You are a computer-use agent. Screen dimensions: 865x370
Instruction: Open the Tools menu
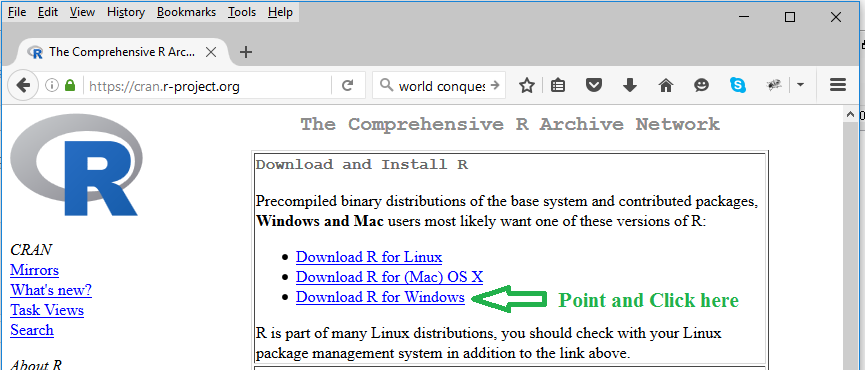242,12
